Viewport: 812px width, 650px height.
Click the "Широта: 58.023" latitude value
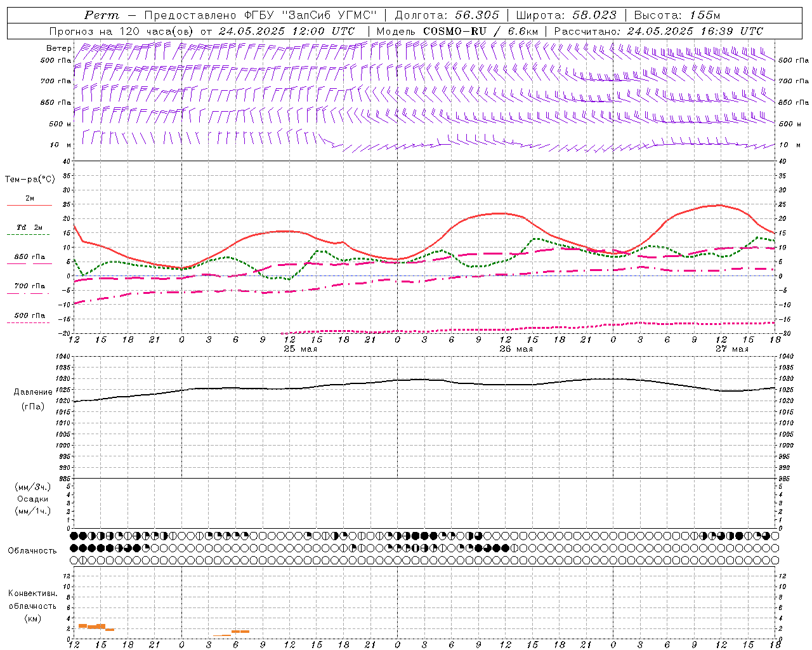point(566,15)
